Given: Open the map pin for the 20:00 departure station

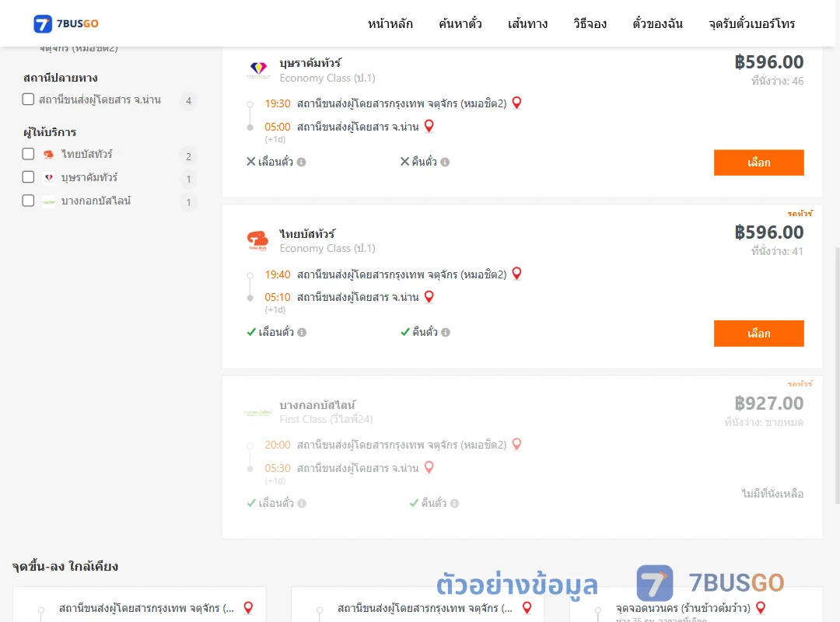Looking at the screenshot, I should (x=517, y=444).
